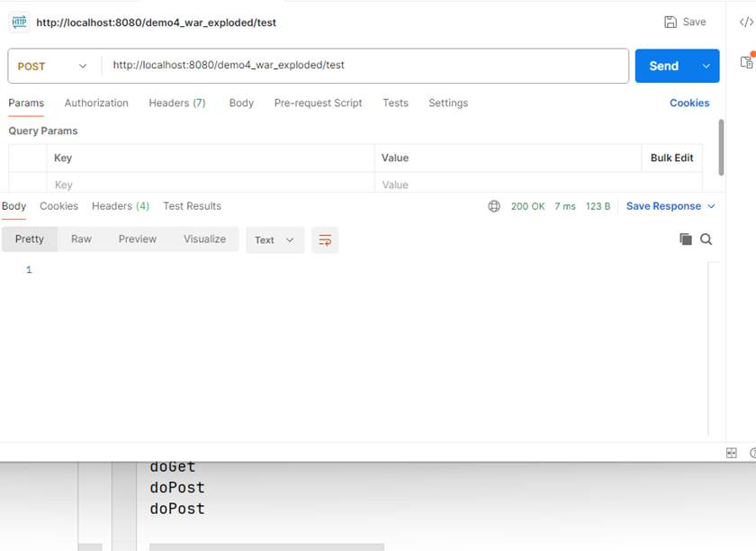Click the empty Key parameter field
The image size is (756, 551).
point(211,185)
